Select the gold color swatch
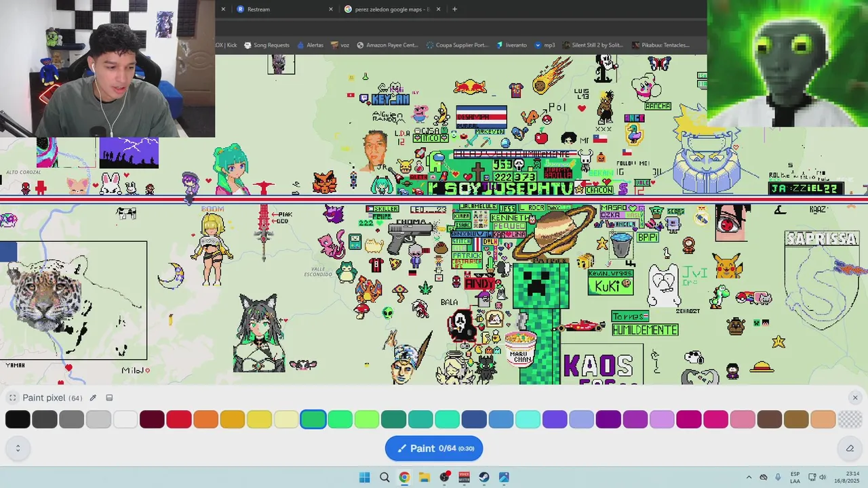Screen dimensions: 868x488 coord(233,420)
